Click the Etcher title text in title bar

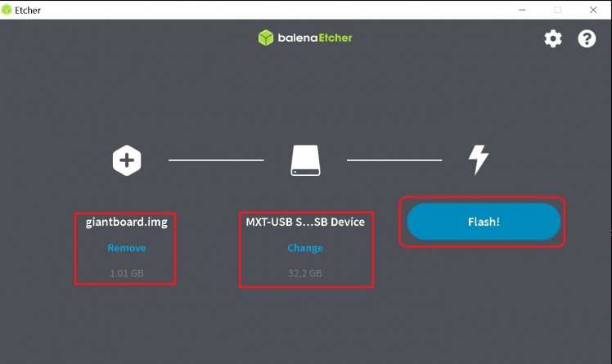point(28,10)
